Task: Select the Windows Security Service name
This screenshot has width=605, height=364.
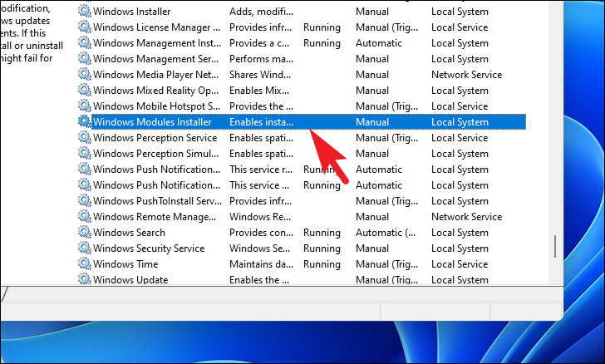Action: [149, 248]
